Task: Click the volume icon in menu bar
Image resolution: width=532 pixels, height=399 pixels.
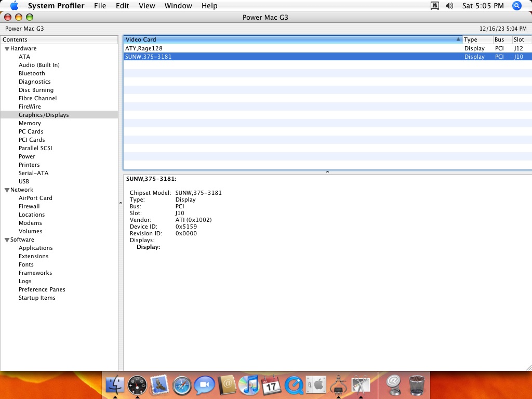Action: tap(449, 6)
